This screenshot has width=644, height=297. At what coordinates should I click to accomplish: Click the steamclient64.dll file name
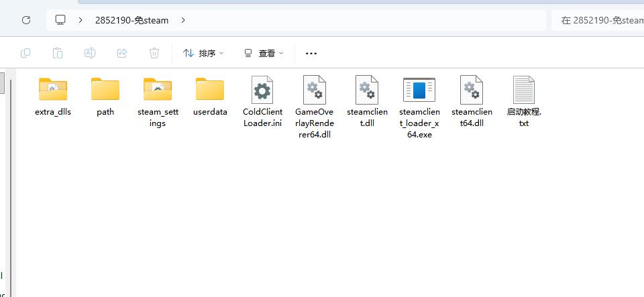(x=472, y=118)
